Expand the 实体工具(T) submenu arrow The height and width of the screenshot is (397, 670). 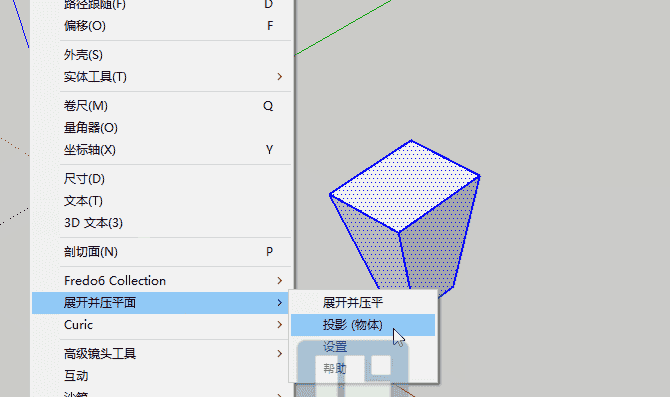click(x=279, y=77)
